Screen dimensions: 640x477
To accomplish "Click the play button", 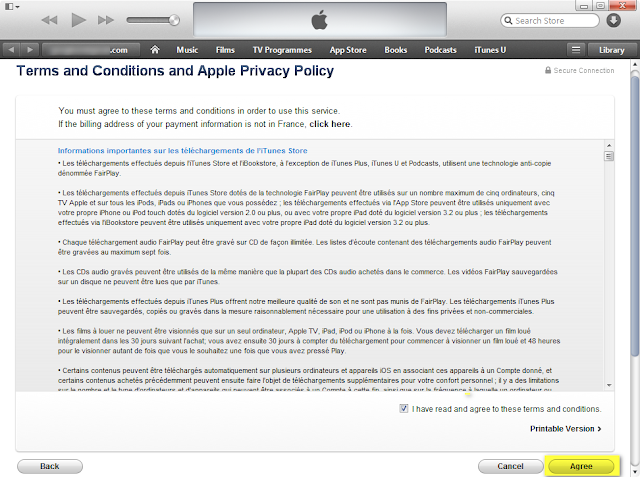I will pyautogui.click(x=78, y=20).
